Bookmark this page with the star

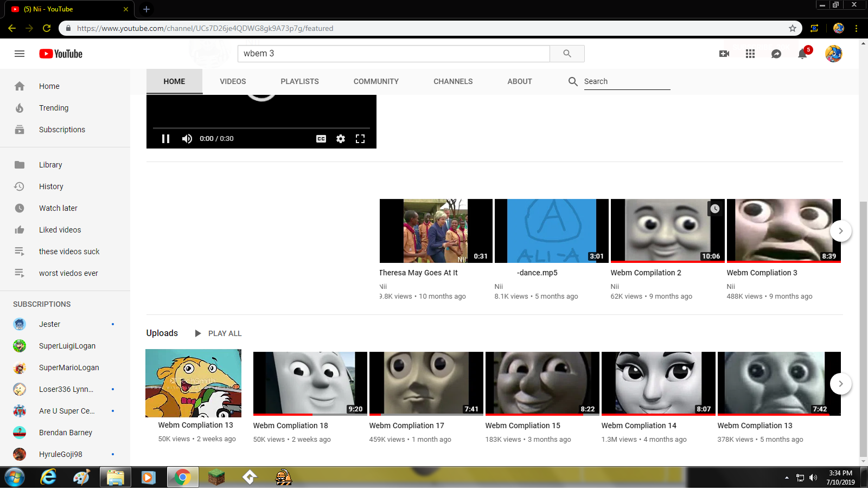pos(793,28)
